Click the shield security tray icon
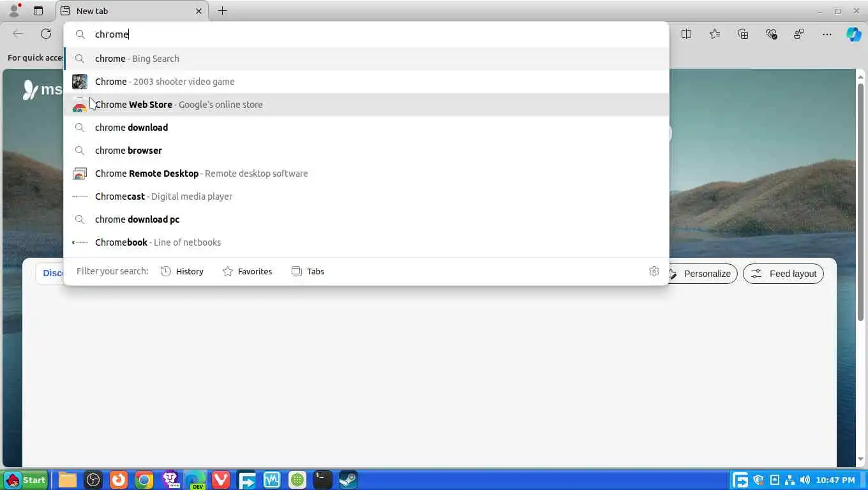Viewport: 868px width, 490px height. pyautogui.click(x=759, y=480)
